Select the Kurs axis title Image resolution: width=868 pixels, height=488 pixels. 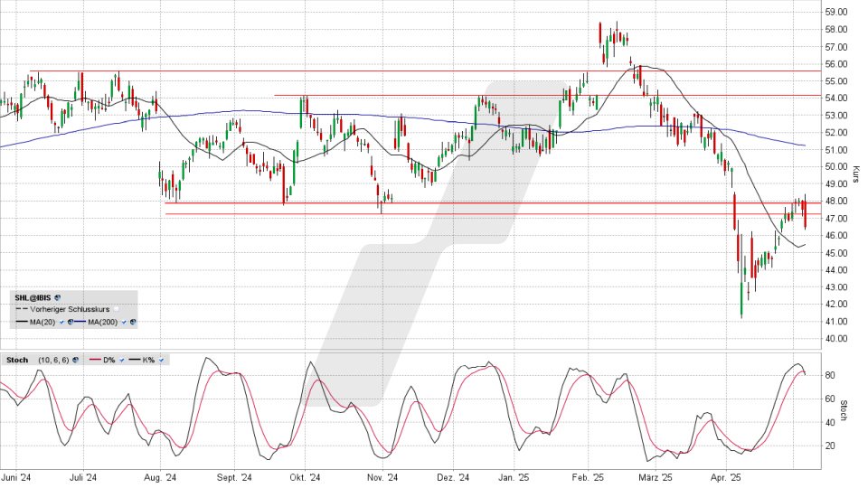click(x=856, y=174)
